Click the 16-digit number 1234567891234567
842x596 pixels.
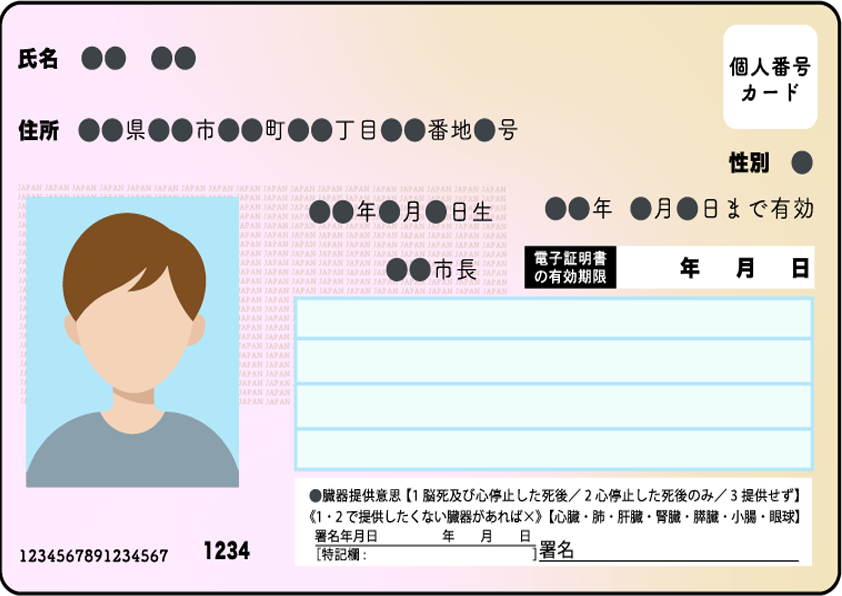tap(94, 555)
